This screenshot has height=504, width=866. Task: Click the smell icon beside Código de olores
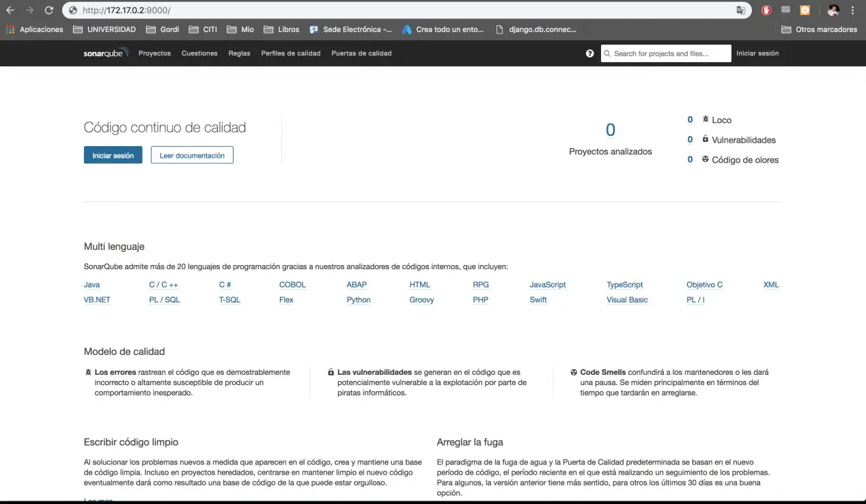(x=706, y=159)
